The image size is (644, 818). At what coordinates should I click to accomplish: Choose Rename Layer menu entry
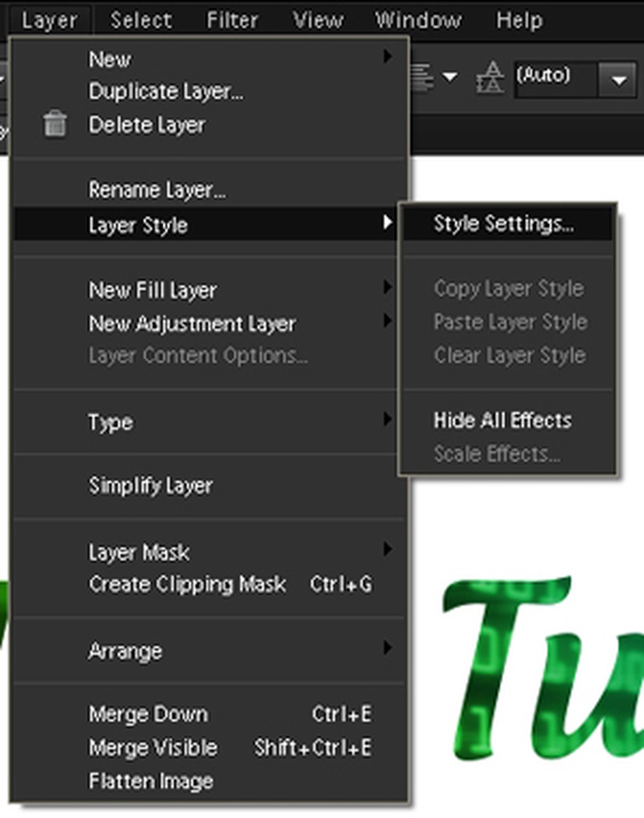pos(157,190)
